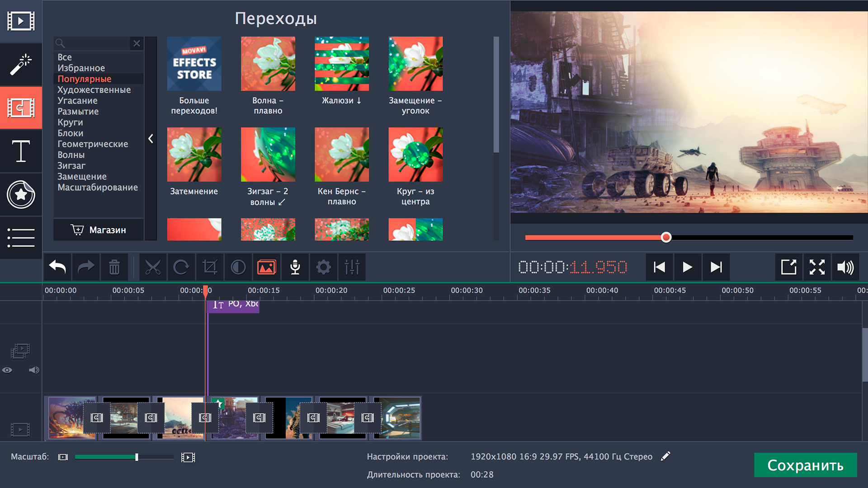This screenshot has height=488, width=868.
Task: Toggle full screen preview mode
Action: point(817,267)
